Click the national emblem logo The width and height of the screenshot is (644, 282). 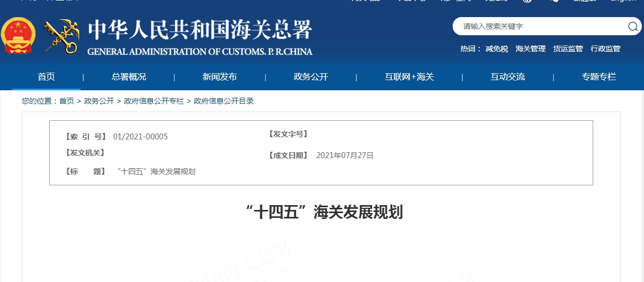18,36
